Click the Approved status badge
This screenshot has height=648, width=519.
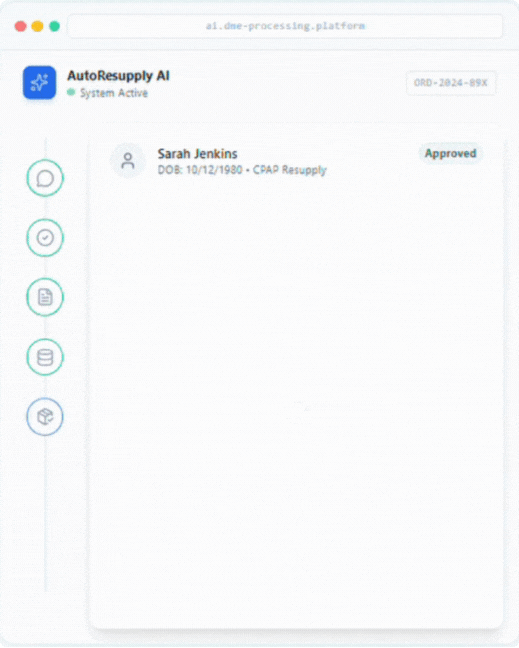pos(450,154)
